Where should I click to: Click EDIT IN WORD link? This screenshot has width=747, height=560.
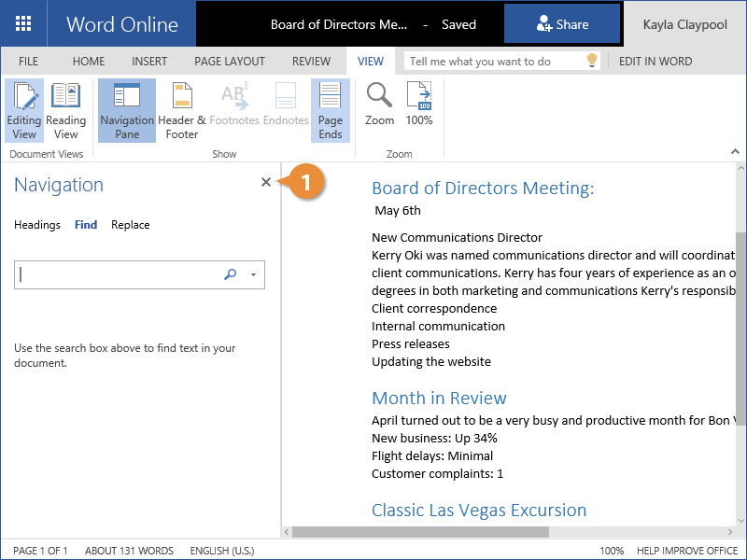(655, 62)
